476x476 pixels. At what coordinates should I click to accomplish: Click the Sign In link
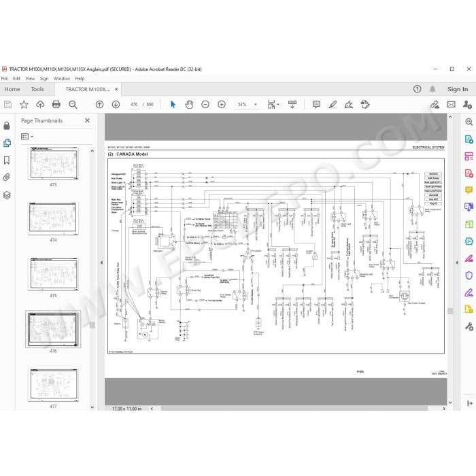coord(458,89)
